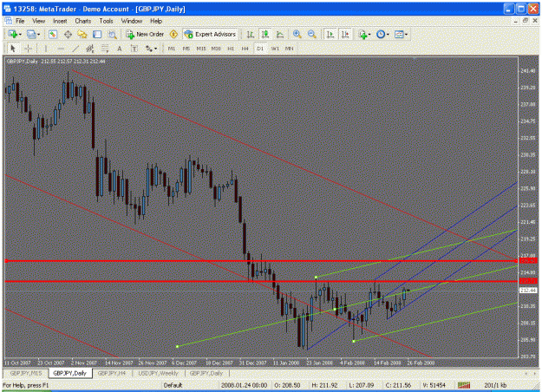Open the Indicators list icon
This screenshot has height=392, width=542.
coord(362,34)
